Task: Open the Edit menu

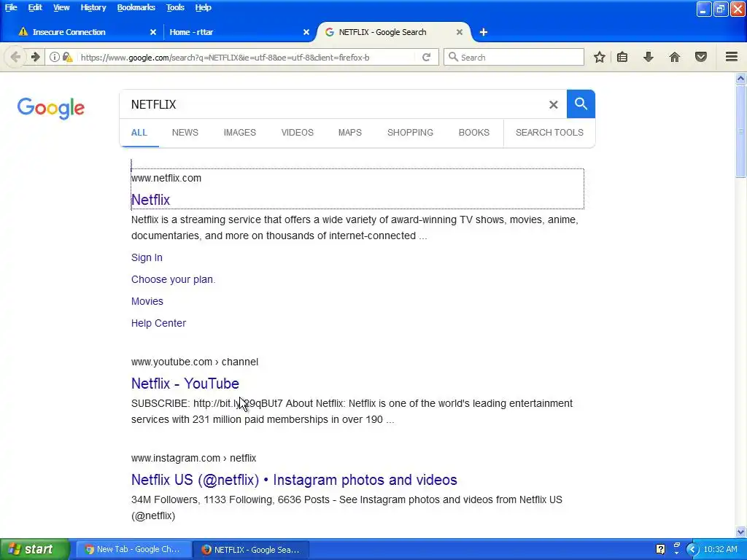Action: click(35, 7)
